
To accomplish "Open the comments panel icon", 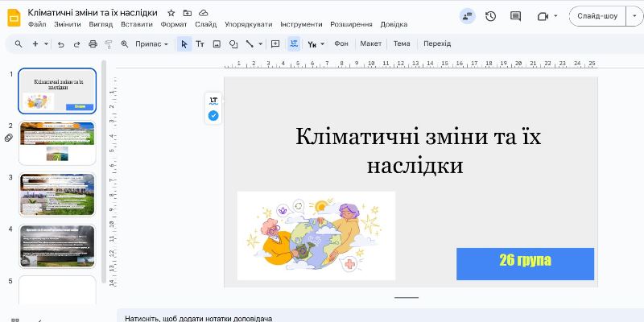I will [x=516, y=16].
